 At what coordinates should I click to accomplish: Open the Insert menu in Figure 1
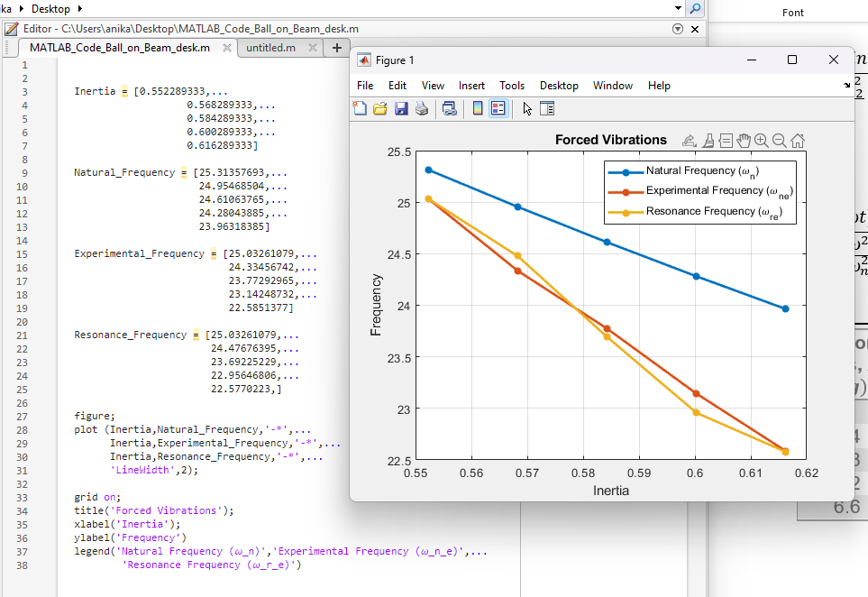click(471, 86)
